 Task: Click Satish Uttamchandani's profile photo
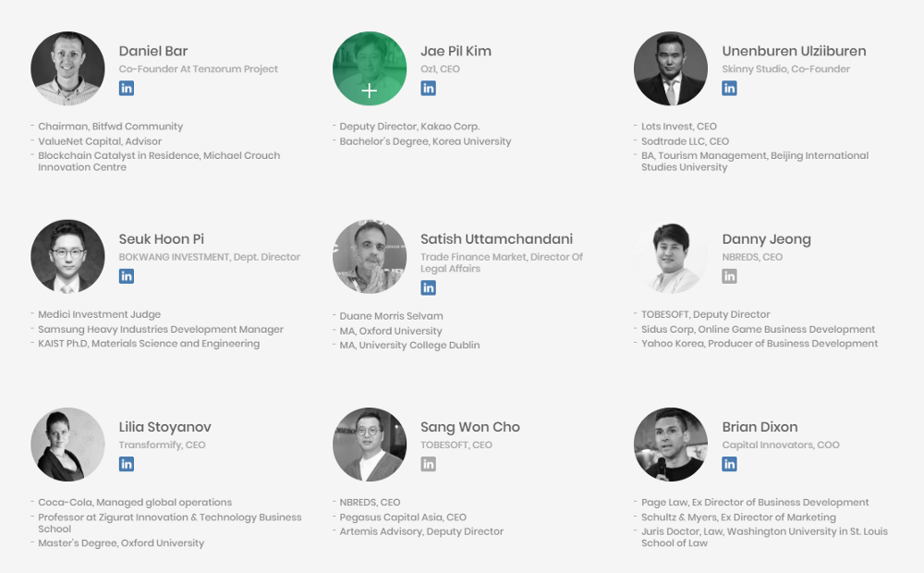370,256
